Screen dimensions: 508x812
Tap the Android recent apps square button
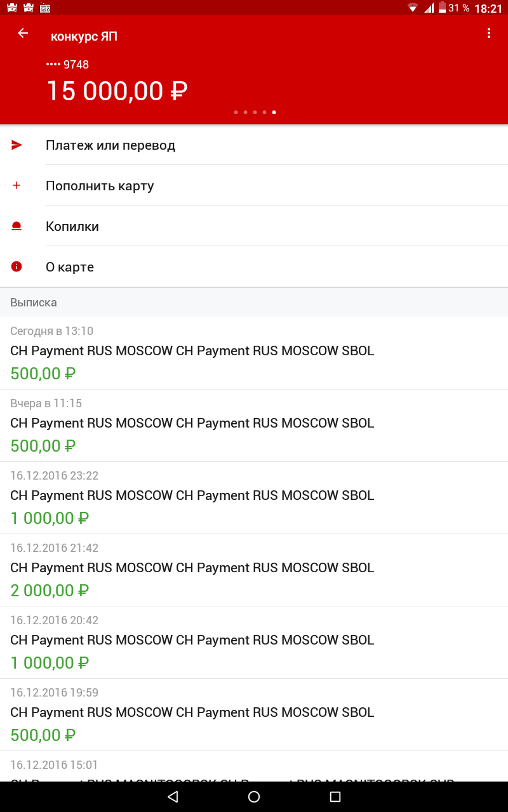(x=335, y=797)
